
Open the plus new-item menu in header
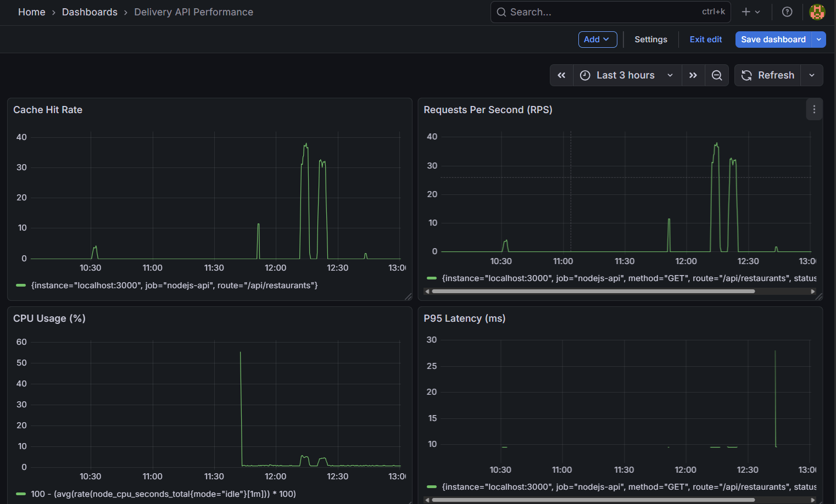(750, 12)
